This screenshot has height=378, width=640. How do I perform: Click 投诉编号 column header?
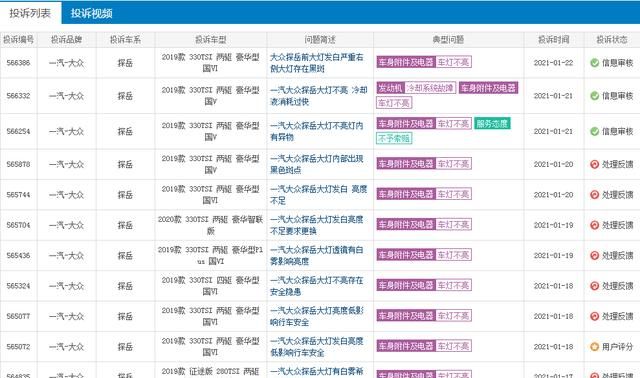tap(18, 40)
